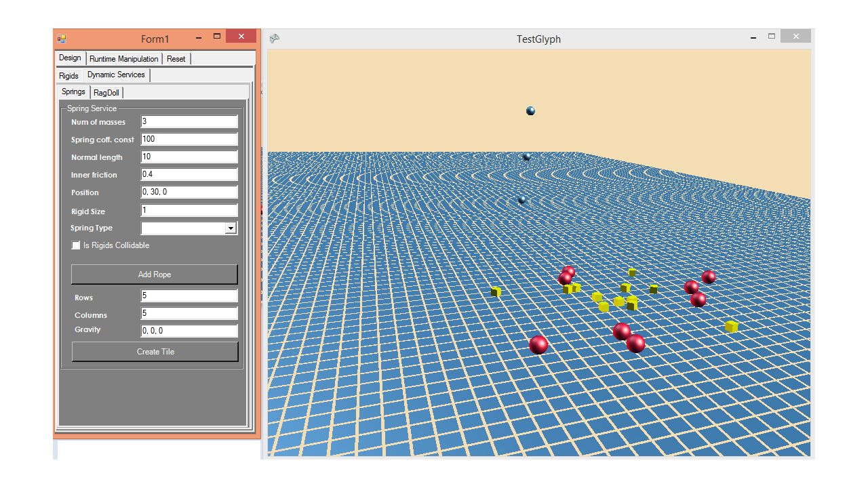Image resolution: width=868 pixels, height=488 pixels.
Task: Click the gamepad icon in TestGlyph title bar
Action: click(274, 39)
